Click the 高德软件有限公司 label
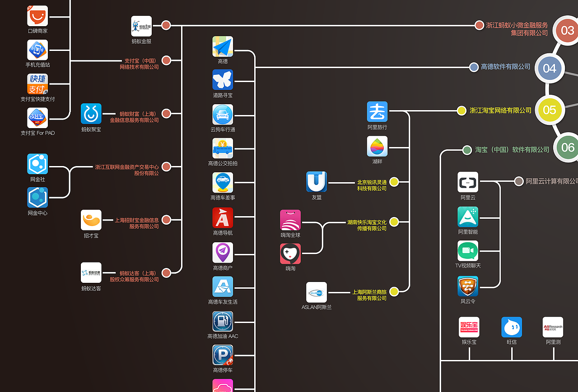The width and height of the screenshot is (578, 392). [x=506, y=67]
